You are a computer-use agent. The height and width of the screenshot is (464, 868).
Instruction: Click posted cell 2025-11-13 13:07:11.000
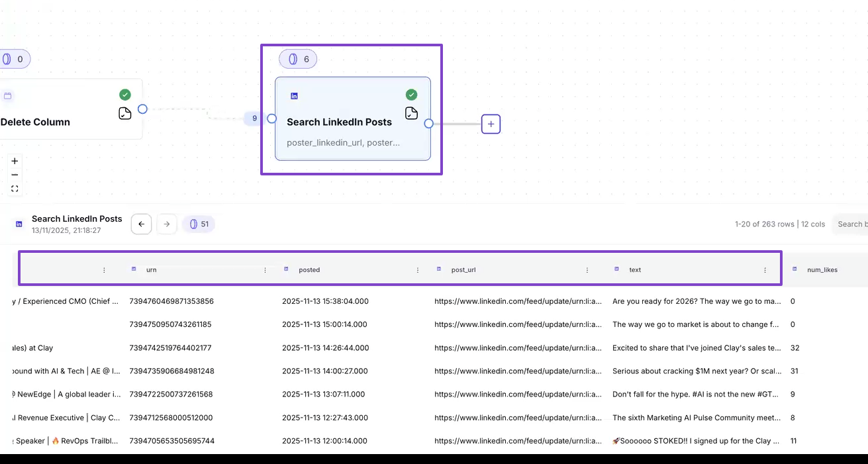(x=323, y=394)
